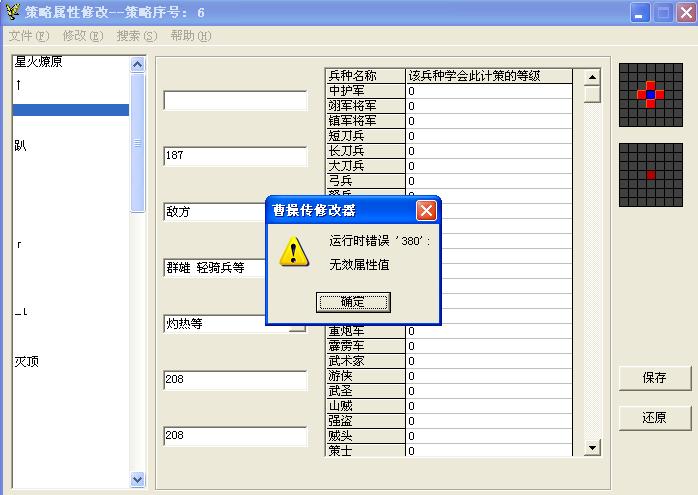
Task: Click the unit table scrollbar thumb
Action: (x=592, y=94)
